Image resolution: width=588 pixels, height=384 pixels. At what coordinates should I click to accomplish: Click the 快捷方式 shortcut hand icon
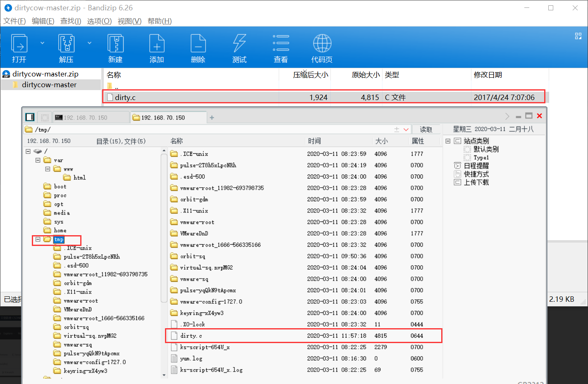457,174
